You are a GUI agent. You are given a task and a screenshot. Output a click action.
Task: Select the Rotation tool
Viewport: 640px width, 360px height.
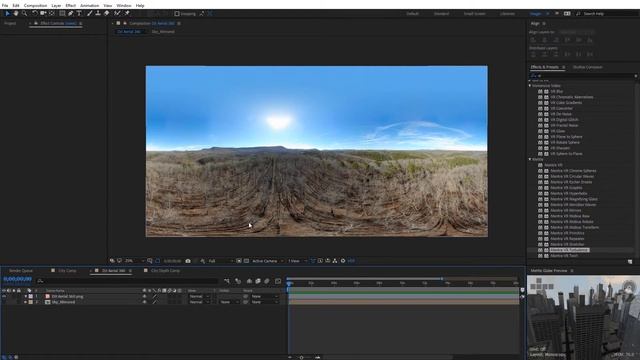(x=34, y=13)
